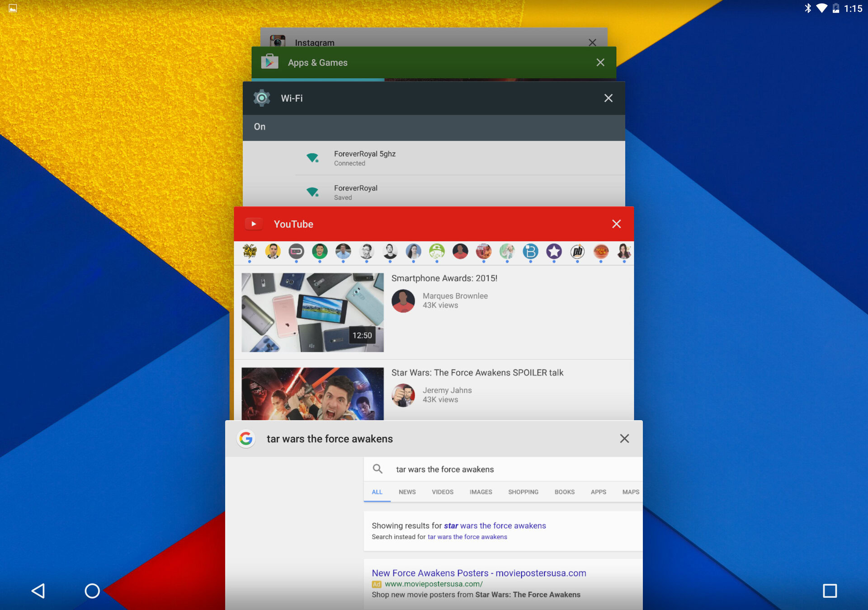Close the Google search card

tap(624, 438)
